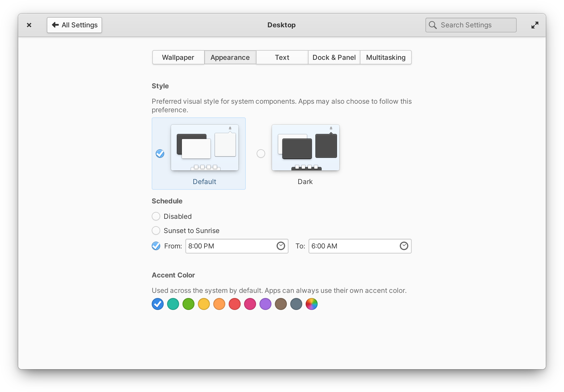The height and width of the screenshot is (392, 564).
Task: Select the yellow accent color swatch
Action: tap(204, 305)
